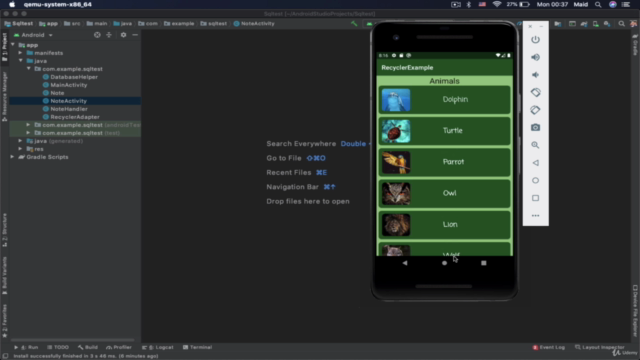
Task: Collapse the app module tree node
Action: coord(13,44)
